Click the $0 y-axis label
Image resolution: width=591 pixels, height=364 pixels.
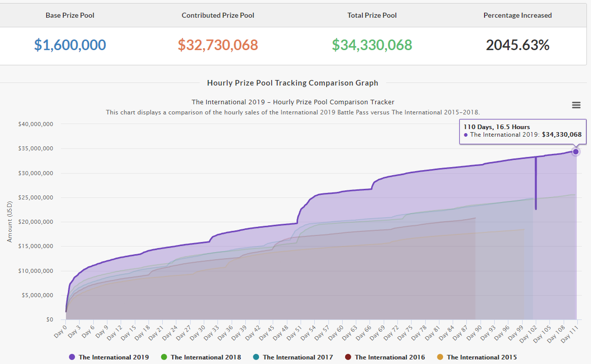tap(50, 319)
